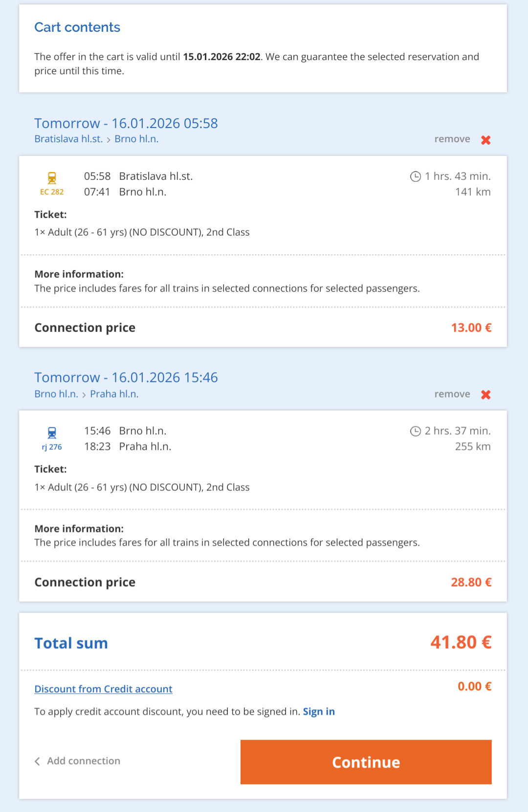Screen dimensions: 528x812
Task: Click the red X for Brno–Praha connection
Action: pos(485,395)
